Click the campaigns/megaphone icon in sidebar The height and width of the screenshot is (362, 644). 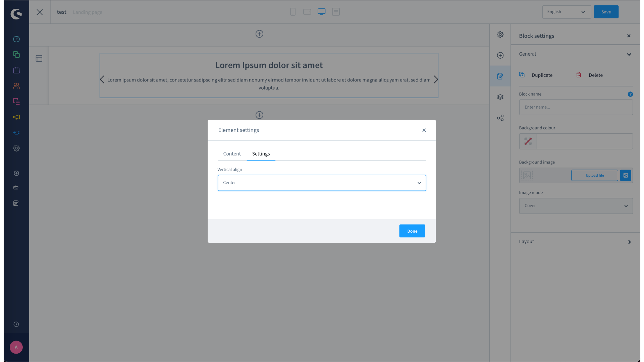click(16, 117)
